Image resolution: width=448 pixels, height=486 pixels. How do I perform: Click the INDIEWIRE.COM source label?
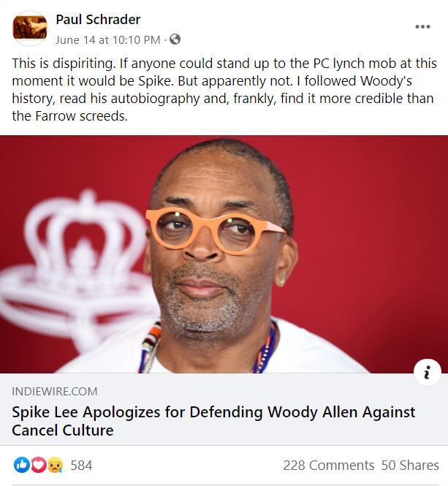click(x=55, y=392)
